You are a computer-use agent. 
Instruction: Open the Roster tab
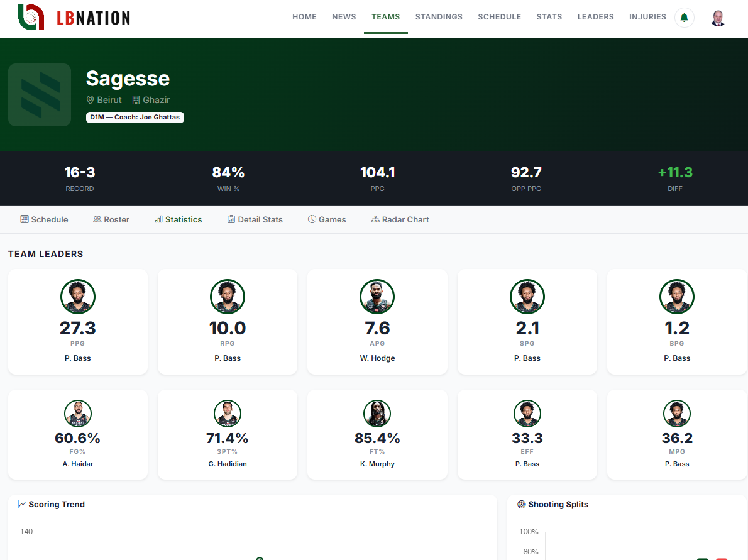[x=111, y=219]
